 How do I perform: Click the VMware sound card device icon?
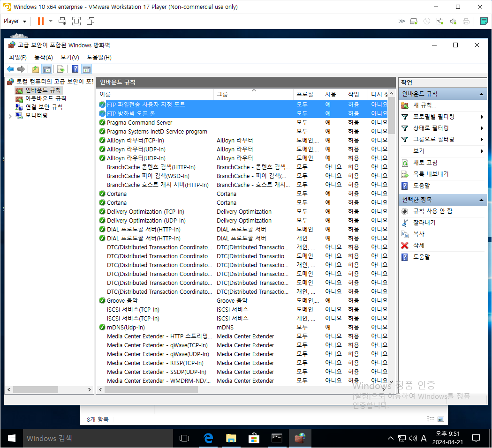point(453,21)
